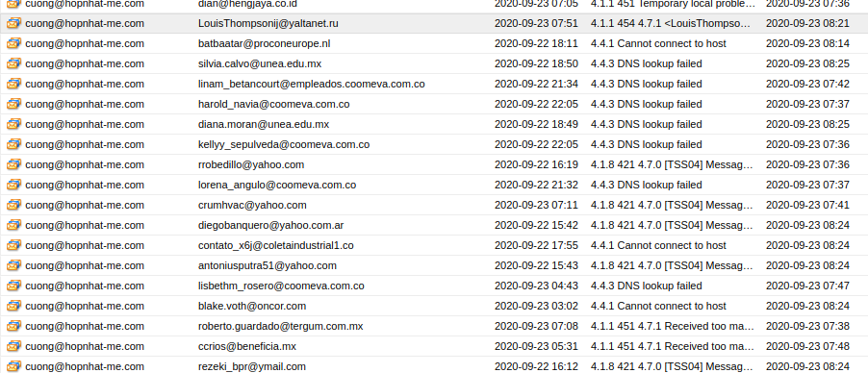Select recipient silvia.calvo@unea.edu.mx

coord(260,63)
